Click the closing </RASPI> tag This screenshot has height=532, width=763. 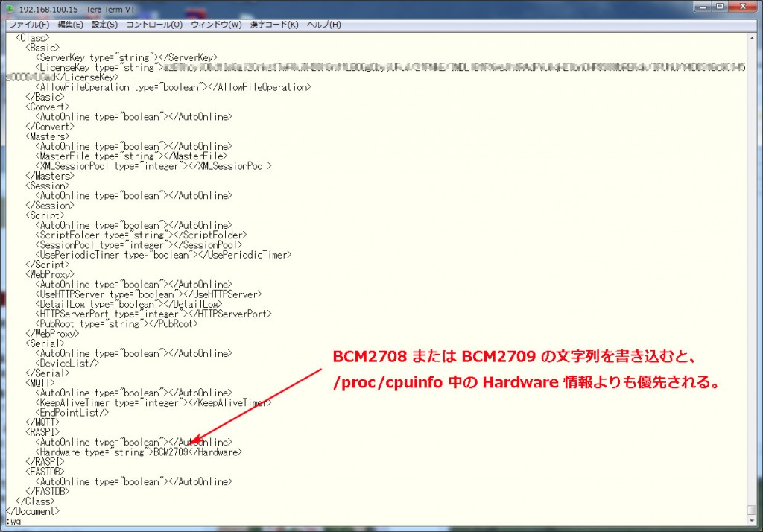(x=45, y=462)
